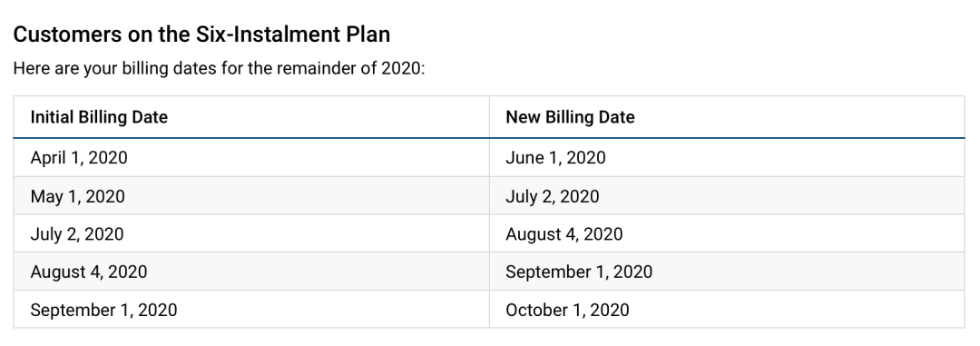Viewport: 980px width, 346px height.
Task: Select August 4, 2020 initial billing date
Action: click(x=89, y=272)
